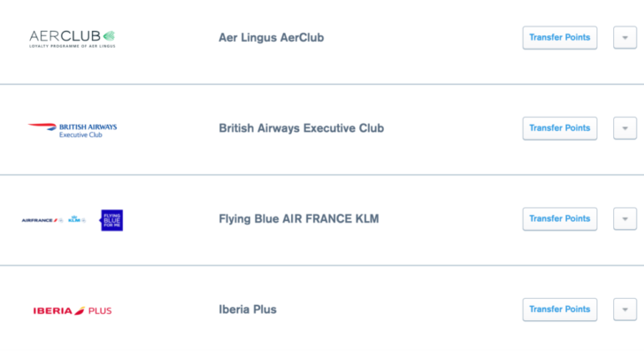Select the Iberia Plus program name

tap(248, 309)
